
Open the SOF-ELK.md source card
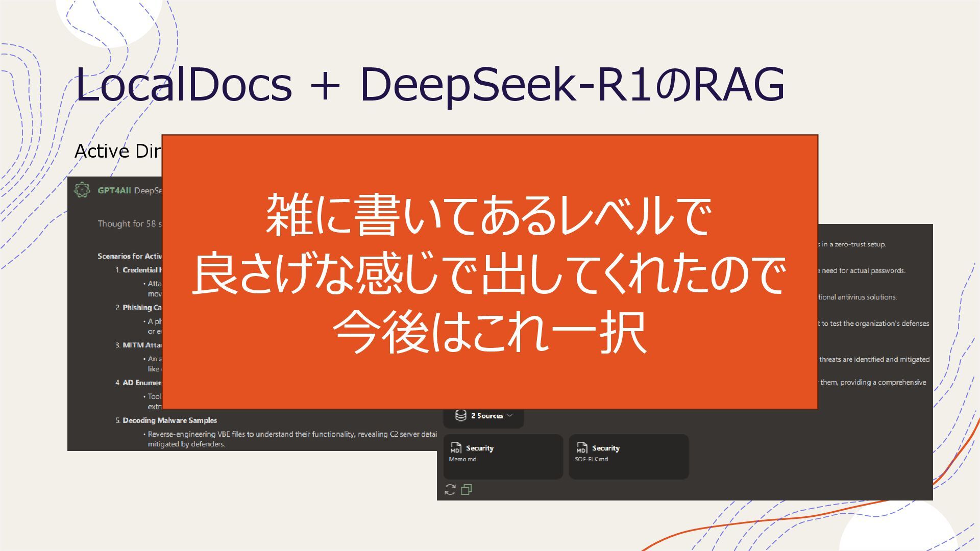click(628, 457)
